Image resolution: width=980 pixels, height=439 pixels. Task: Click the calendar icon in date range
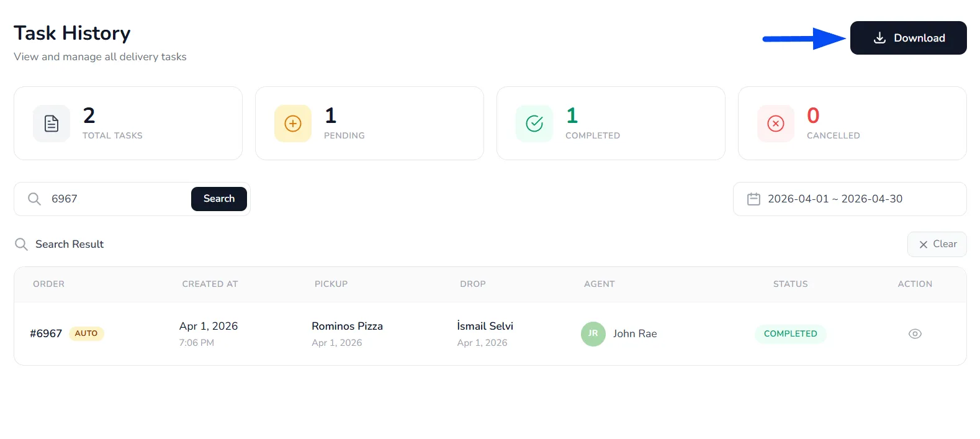click(753, 199)
